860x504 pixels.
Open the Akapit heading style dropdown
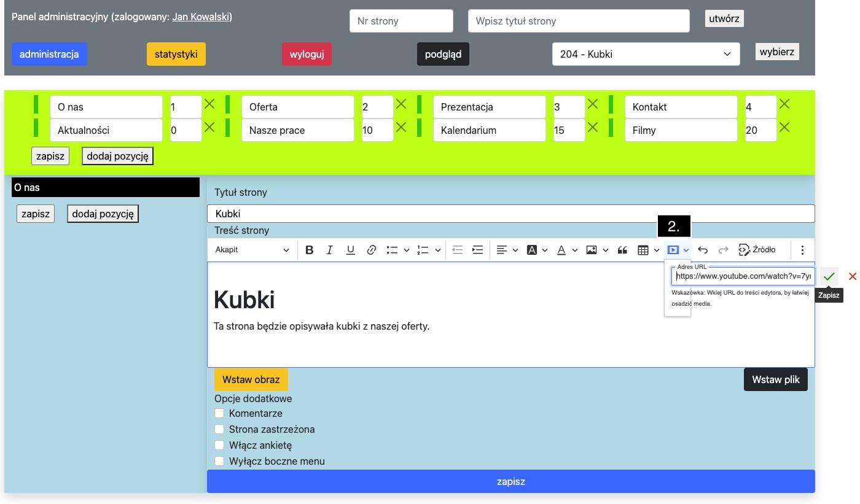[252, 250]
